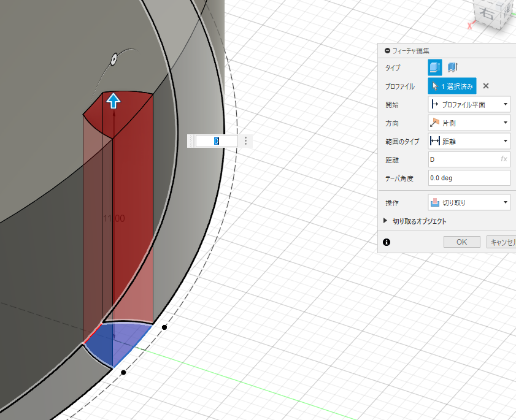
Task: Open the floating input's three-dot menu
Action: [245, 141]
